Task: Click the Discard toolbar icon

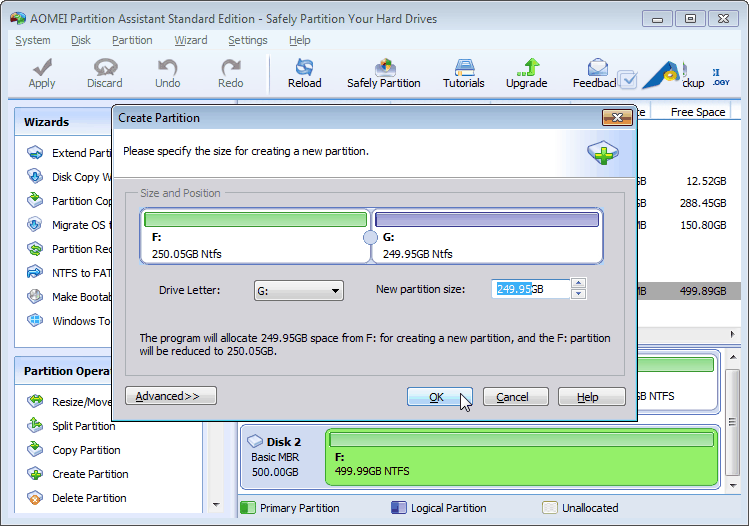Action: (x=105, y=67)
